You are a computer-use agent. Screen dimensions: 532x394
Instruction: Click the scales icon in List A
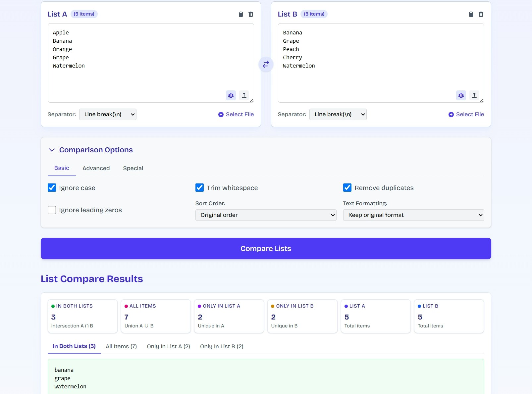[x=231, y=95]
